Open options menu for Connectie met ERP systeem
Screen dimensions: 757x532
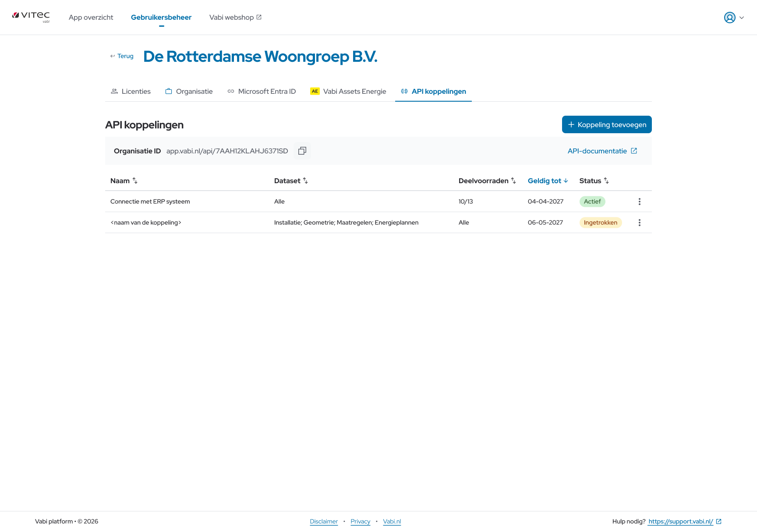639,202
